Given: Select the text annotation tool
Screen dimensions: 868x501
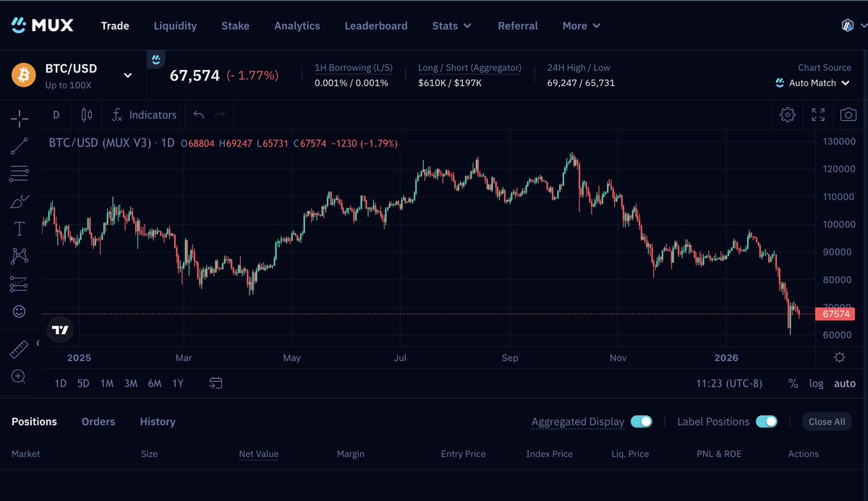Looking at the screenshot, I should click(20, 229).
